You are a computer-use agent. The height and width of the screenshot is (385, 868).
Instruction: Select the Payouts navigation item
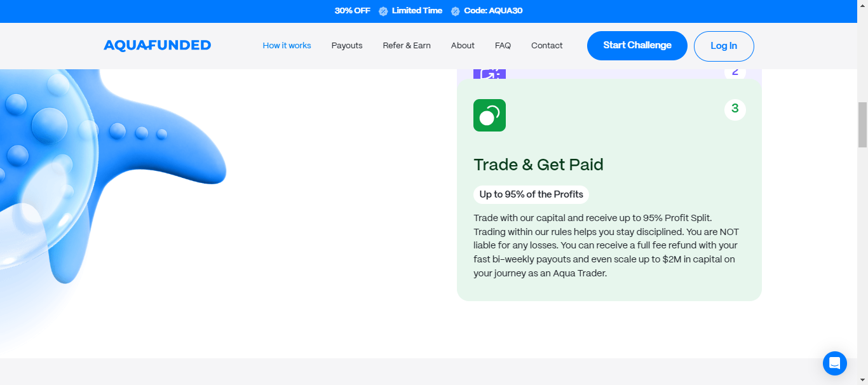coord(347,45)
